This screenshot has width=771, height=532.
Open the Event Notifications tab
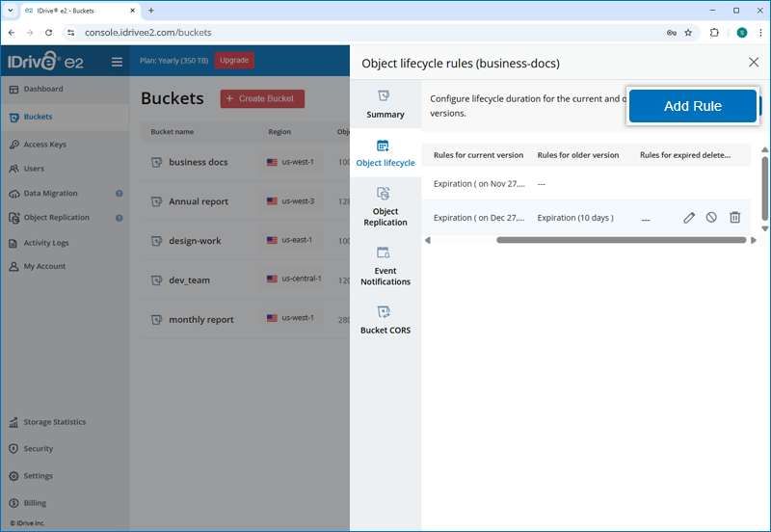point(385,264)
